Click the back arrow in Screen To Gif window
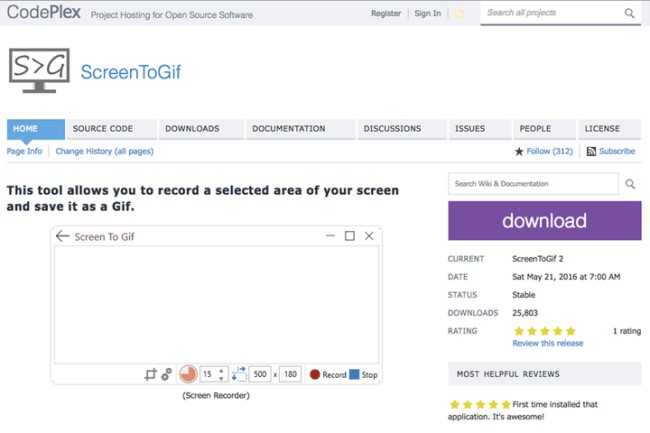The height and width of the screenshot is (433, 650). pyautogui.click(x=63, y=236)
